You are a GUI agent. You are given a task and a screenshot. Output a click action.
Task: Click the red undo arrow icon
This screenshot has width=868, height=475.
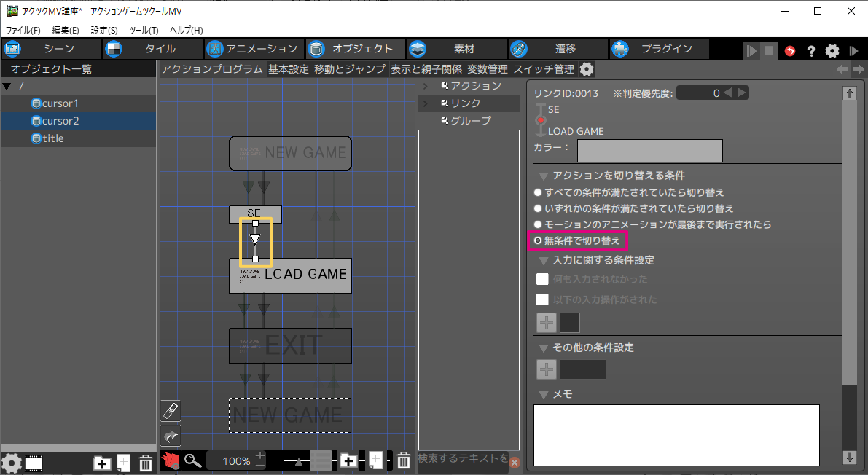(x=790, y=51)
